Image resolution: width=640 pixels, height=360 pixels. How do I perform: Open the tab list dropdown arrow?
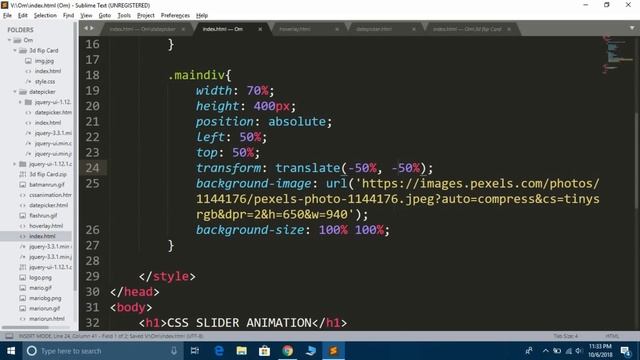click(x=632, y=28)
